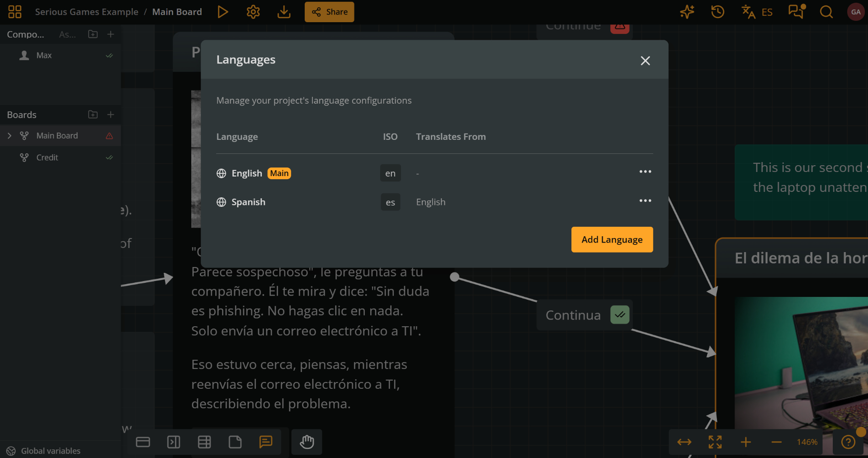Image resolution: width=868 pixels, height=458 pixels.
Task: Select the hand pan tool in bottom toolbar
Action: pyautogui.click(x=307, y=442)
